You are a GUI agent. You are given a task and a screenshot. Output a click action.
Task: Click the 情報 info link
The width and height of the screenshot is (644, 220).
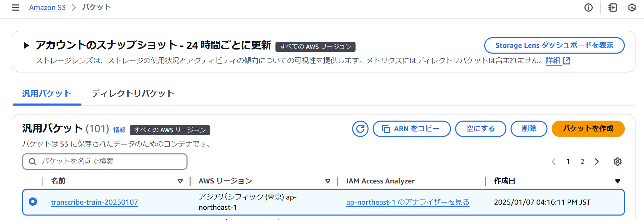(x=119, y=130)
